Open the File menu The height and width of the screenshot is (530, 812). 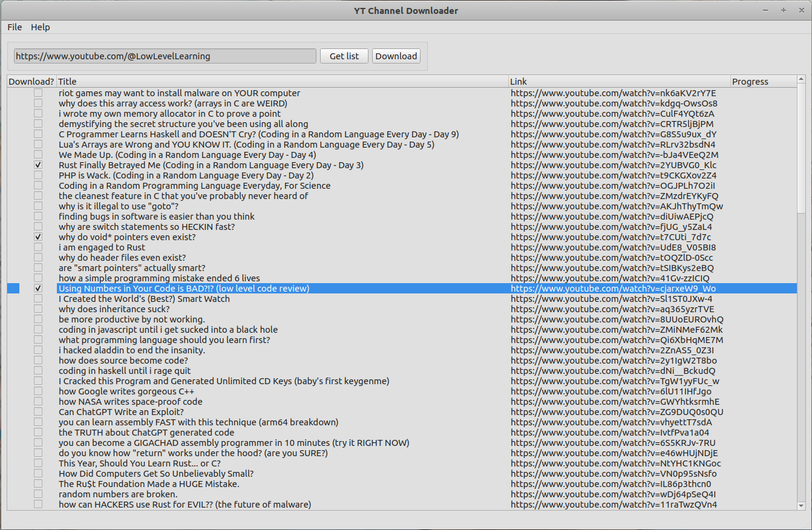pos(14,27)
